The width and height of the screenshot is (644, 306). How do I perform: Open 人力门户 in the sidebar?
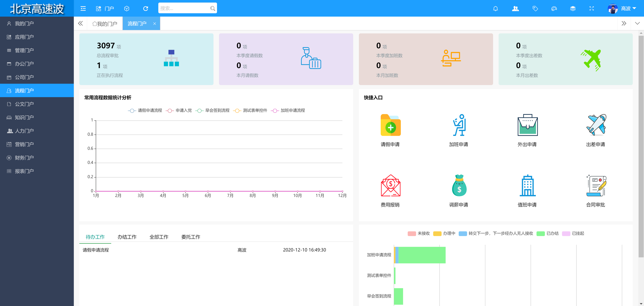pos(24,131)
